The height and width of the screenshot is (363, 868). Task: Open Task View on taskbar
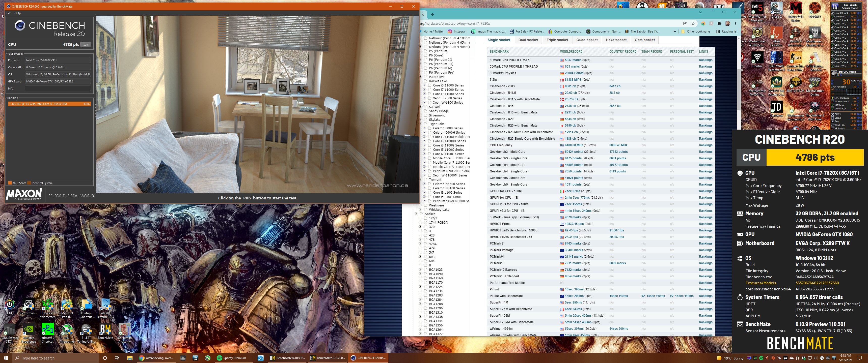coord(117,358)
